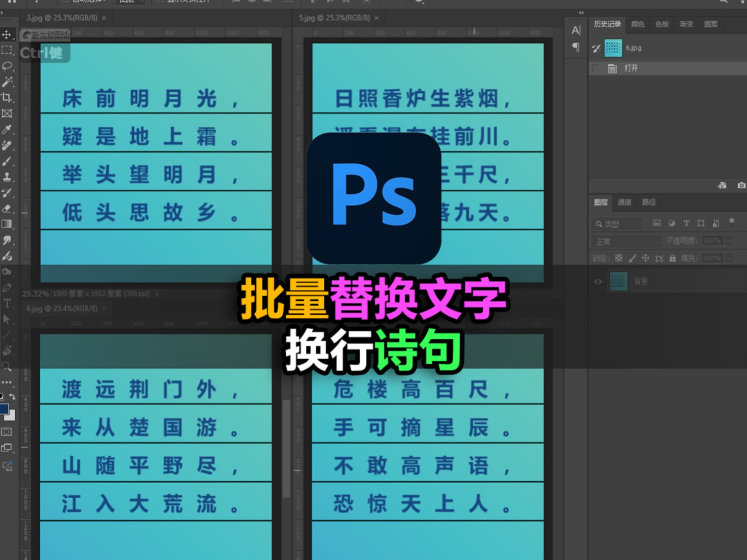Select the Spot Healing Brush tool
The width and height of the screenshot is (747, 560).
[x=7, y=145]
